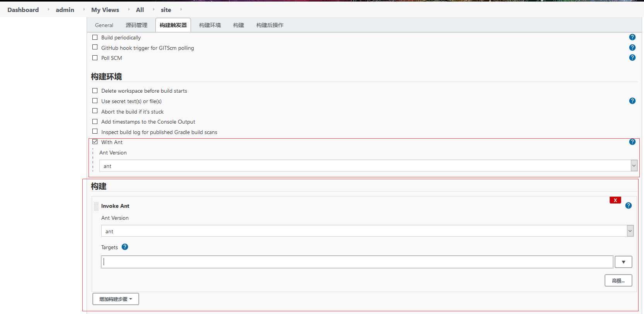The height and width of the screenshot is (314, 644).
Task: Open My Views breadcrumb link
Action: 105,10
